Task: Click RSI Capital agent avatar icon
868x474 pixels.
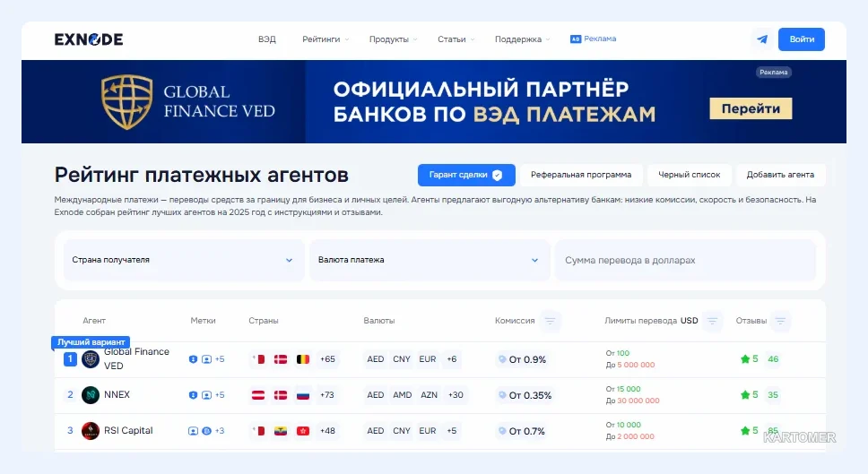Action: pos(91,431)
